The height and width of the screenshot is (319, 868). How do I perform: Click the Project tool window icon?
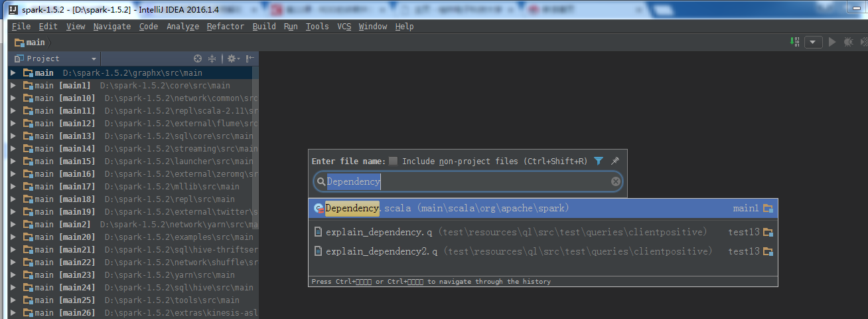[x=19, y=58]
